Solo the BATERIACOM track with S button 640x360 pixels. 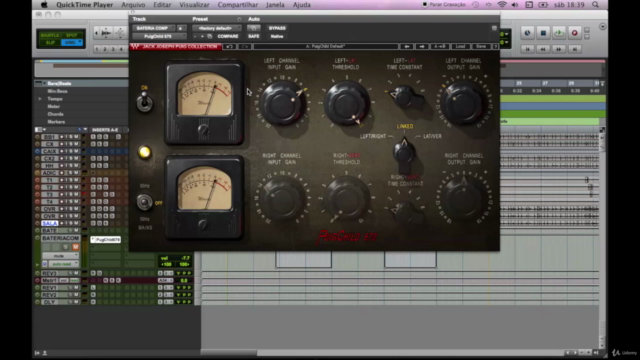pyautogui.click(x=65, y=247)
